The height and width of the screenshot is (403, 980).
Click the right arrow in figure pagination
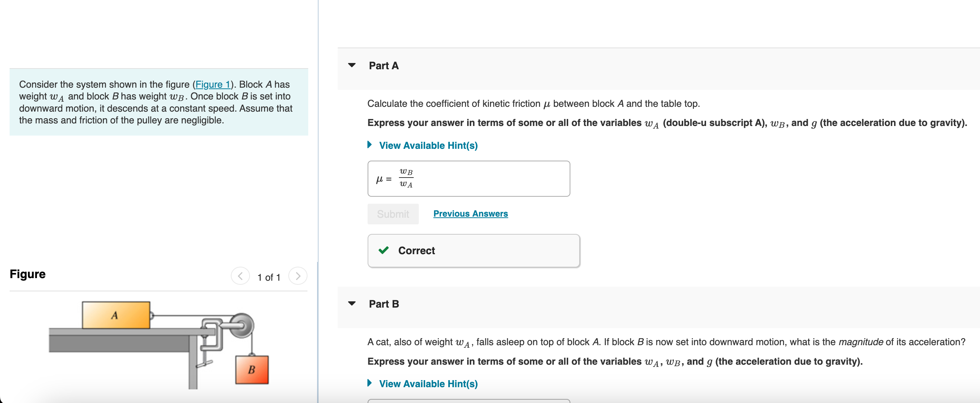[299, 276]
